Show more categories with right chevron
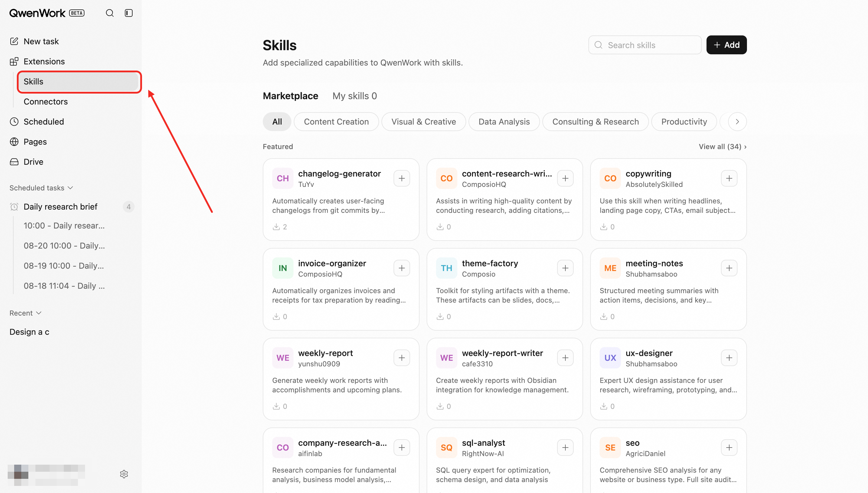Screen dimensions: 868x493 (x=737, y=122)
